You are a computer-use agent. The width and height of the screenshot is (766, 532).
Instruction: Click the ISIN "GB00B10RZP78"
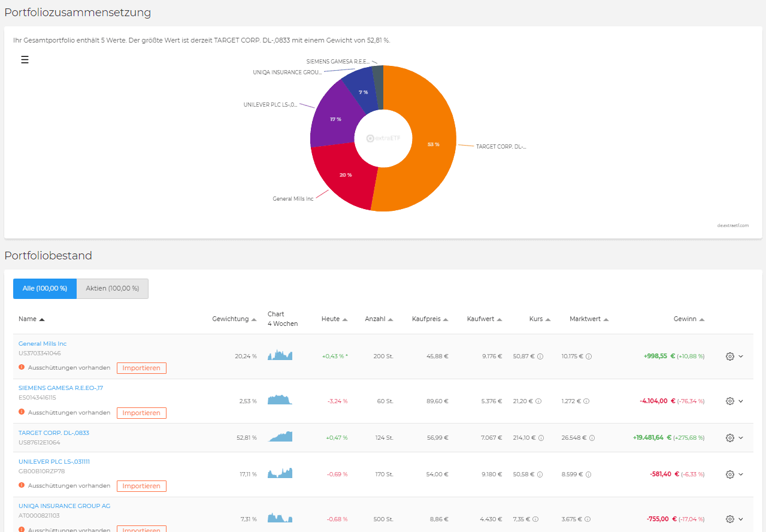(x=41, y=471)
